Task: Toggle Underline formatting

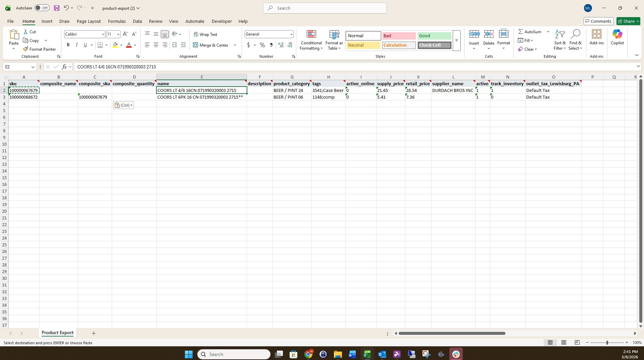Action: [85, 45]
